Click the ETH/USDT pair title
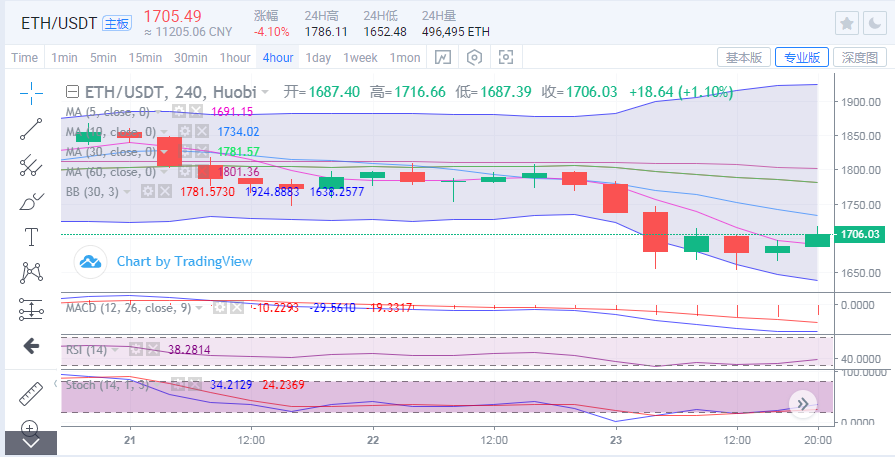Viewport: 895px width, 457px height. coord(59,24)
